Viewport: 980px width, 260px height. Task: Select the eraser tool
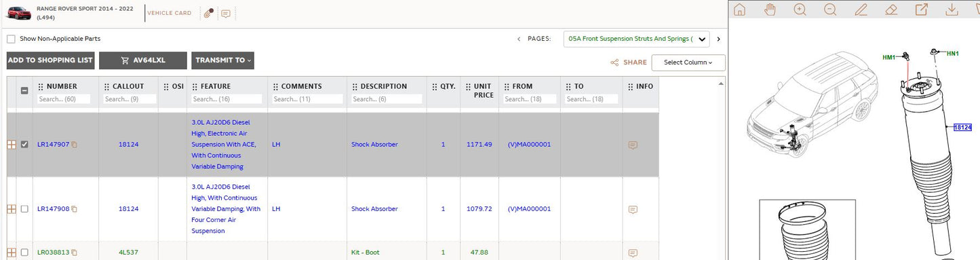pos(891,10)
